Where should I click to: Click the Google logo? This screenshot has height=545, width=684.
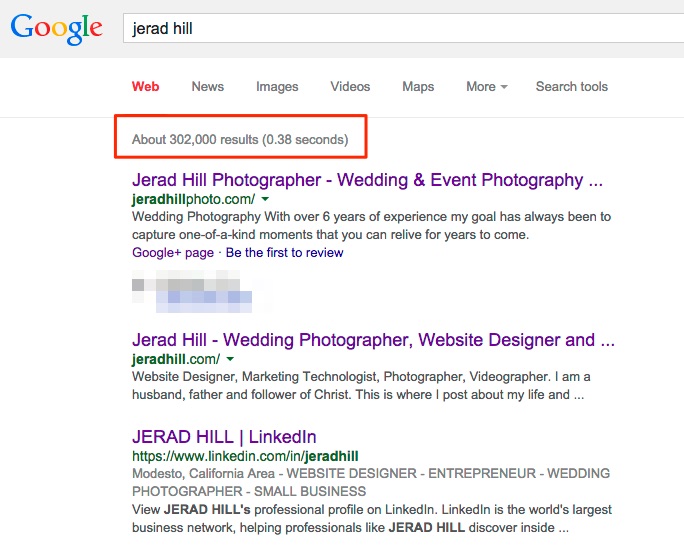(x=57, y=29)
